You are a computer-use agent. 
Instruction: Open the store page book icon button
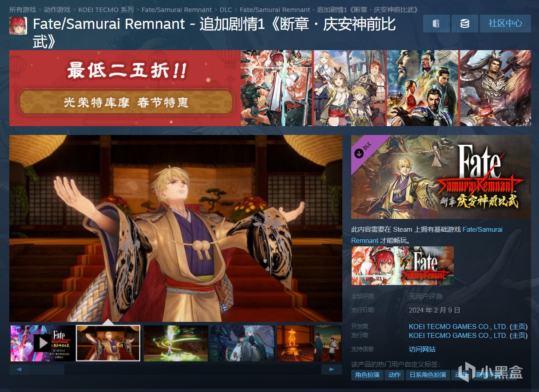click(436, 24)
